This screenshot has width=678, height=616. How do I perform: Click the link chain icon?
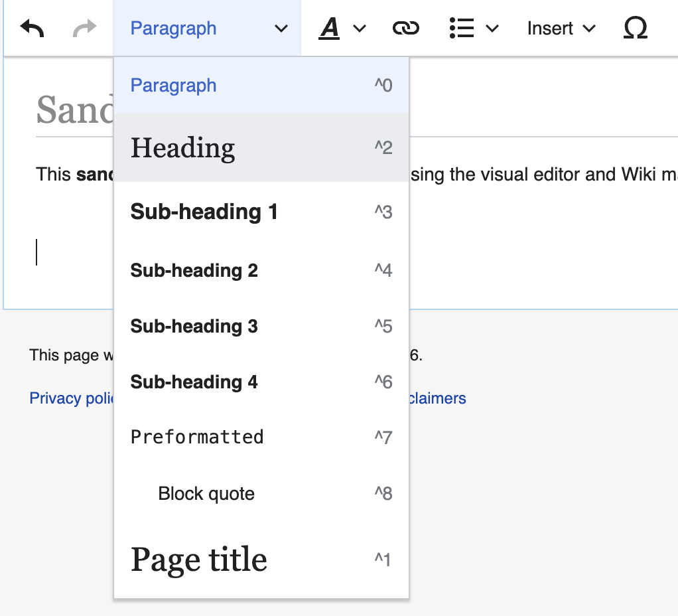(405, 29)
